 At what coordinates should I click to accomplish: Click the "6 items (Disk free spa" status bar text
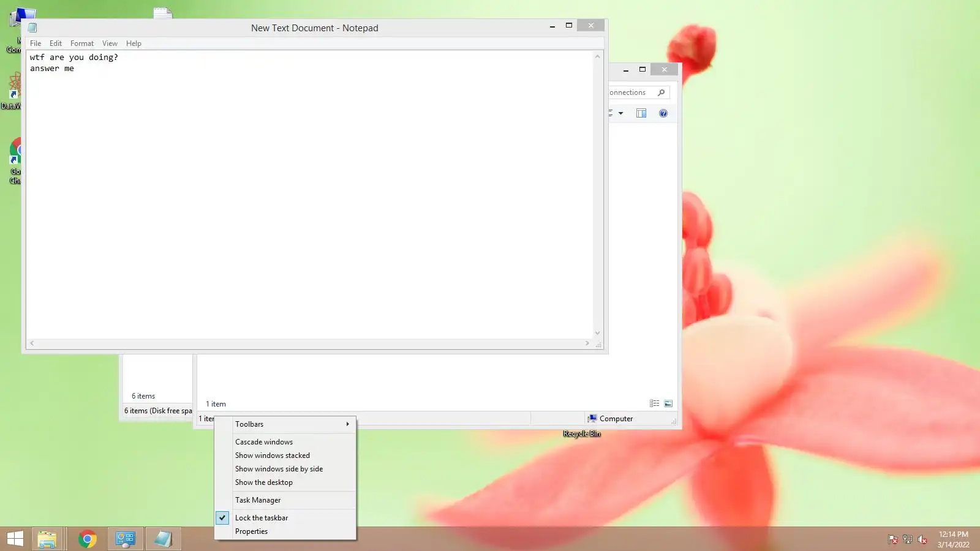pyautogui.click(x=158, y=411)
